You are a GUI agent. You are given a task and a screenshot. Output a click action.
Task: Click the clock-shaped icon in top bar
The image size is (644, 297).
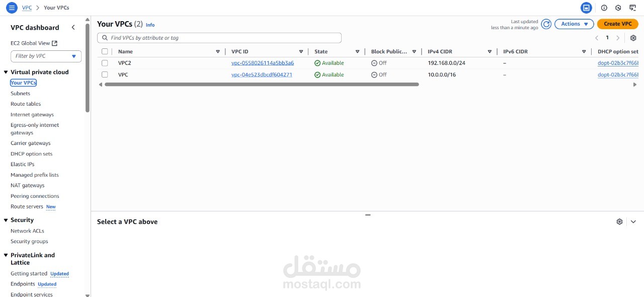618,8
